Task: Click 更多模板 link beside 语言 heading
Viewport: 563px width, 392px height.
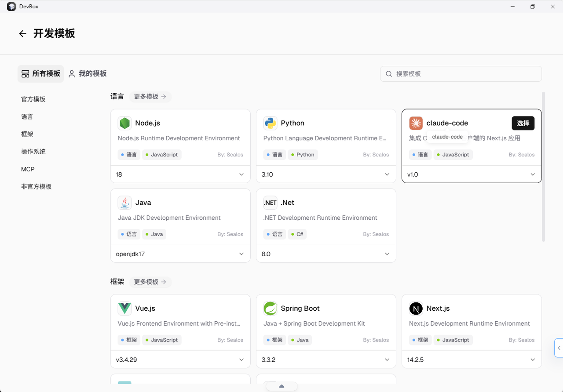Action: click(150, 97)
